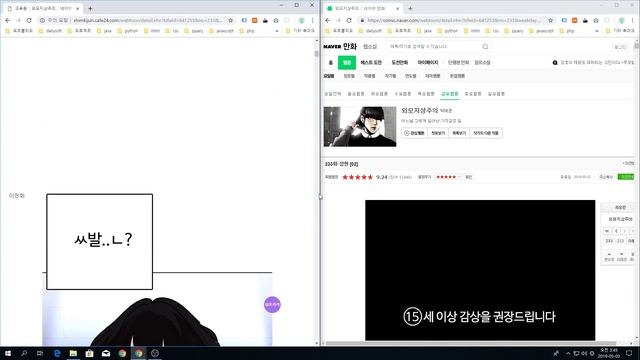This screenshot has width=640, height=360.
Task: Switch to the 완결웹툰 sub tab
Action: (457, 76)
